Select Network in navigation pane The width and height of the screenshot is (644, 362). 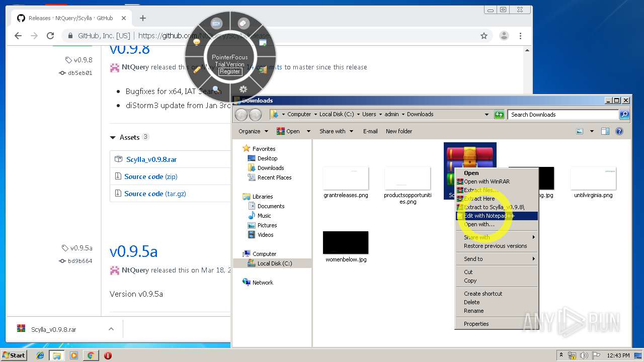(x=258, y=283)
